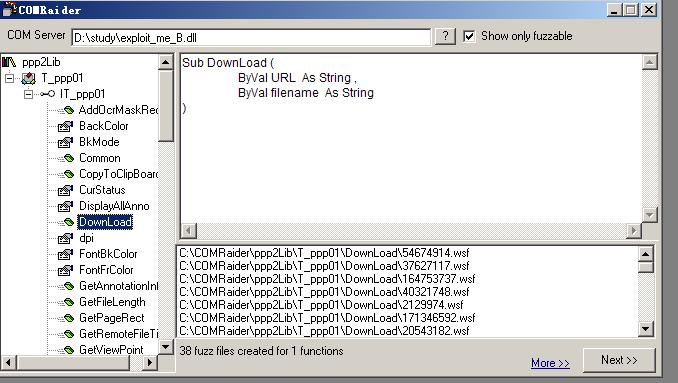
Task: Select the DownLoad tree item
Action: [105, 222]
